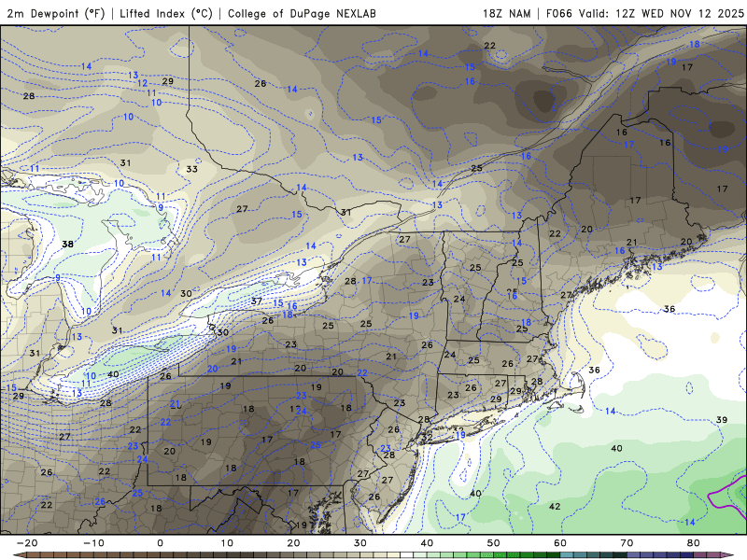Click the 30 label on the color scale
747x560 pixels.
[360, 543]
